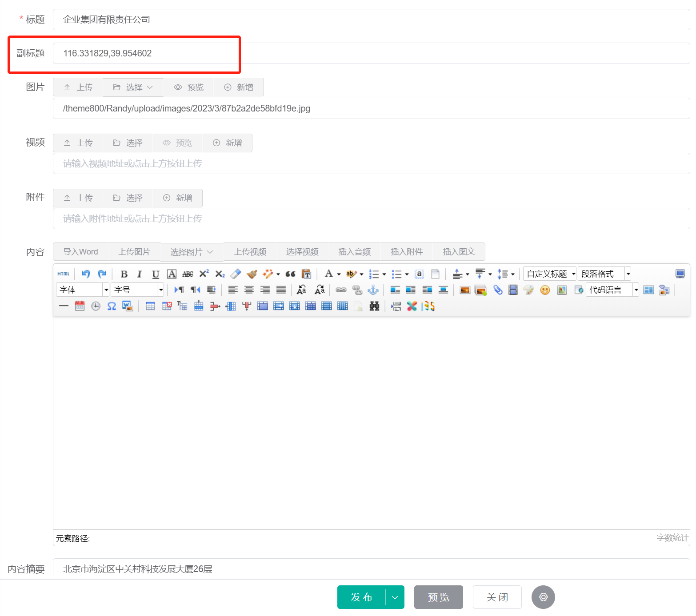The height and width of the screenshot is (616, 696).
Task: Apply formatting with the format painter brush
Action: tap(251, 274)
